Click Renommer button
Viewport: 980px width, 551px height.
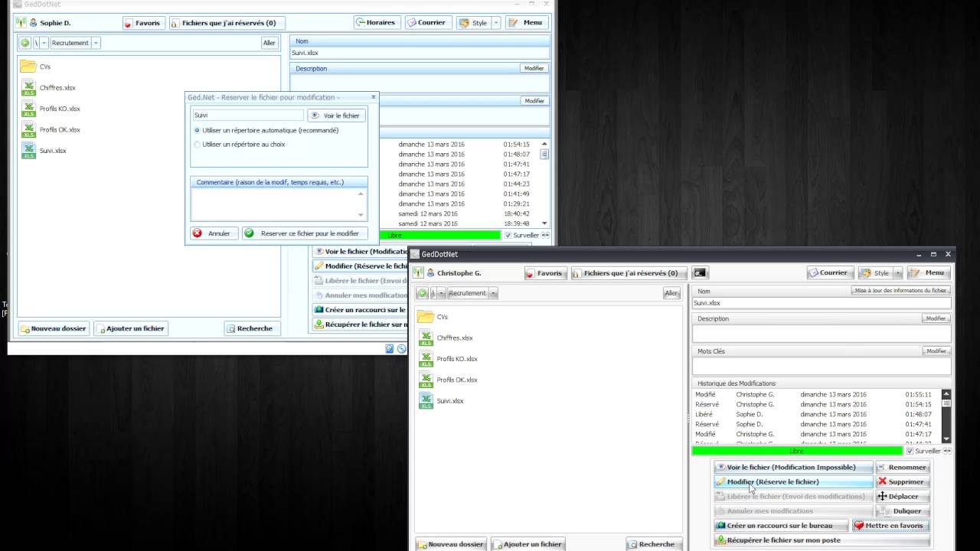(x=903, y=467)
